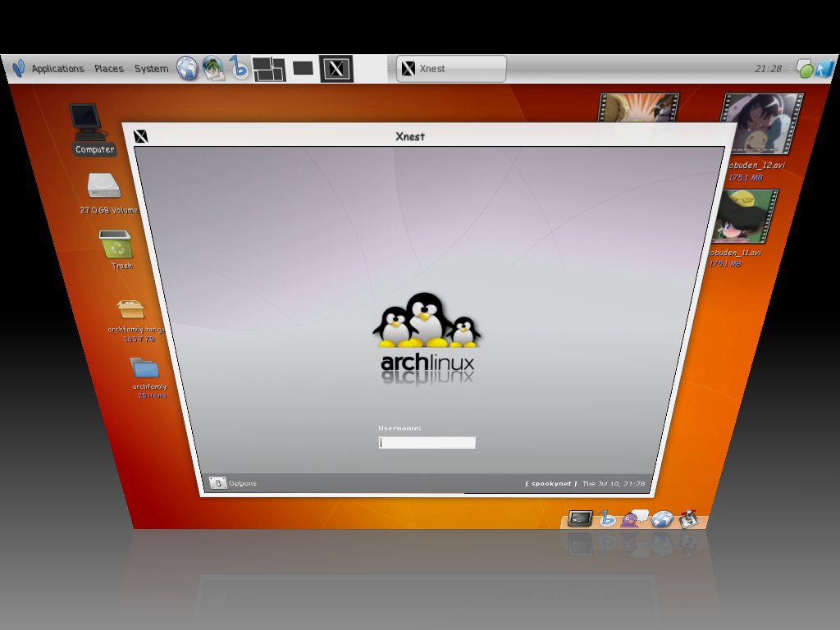Focus the Username input field
The image size is (840, 630).
pyautogui.click(x=427, y=442)
